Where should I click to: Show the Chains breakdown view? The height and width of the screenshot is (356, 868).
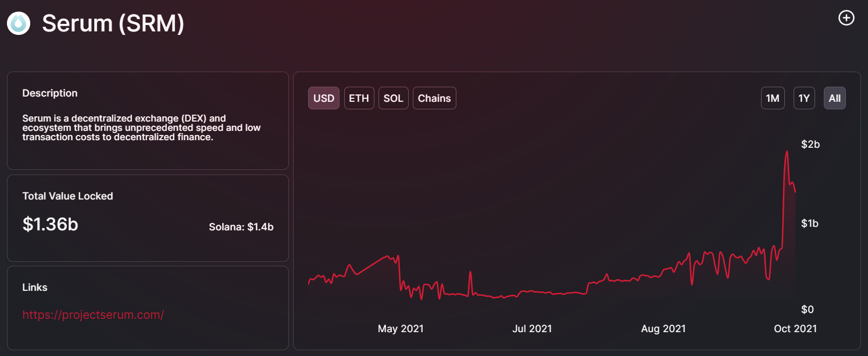(x=434, y=98)
